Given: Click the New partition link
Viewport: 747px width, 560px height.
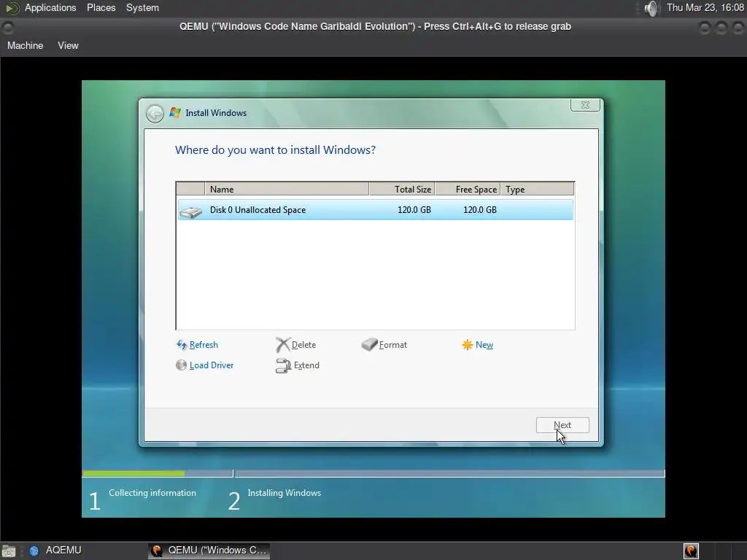Looking at the screenshot, I should point(484,345).
